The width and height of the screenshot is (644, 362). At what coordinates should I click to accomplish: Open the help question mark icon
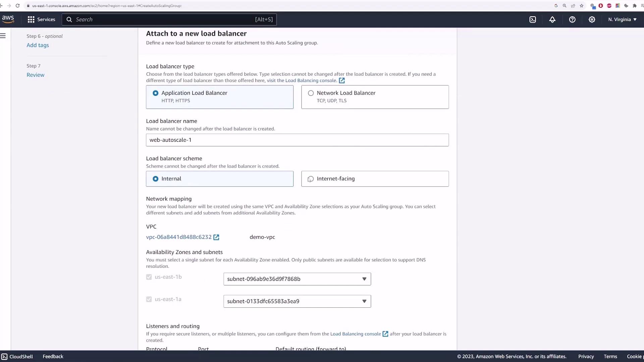(x=572, y=19)
